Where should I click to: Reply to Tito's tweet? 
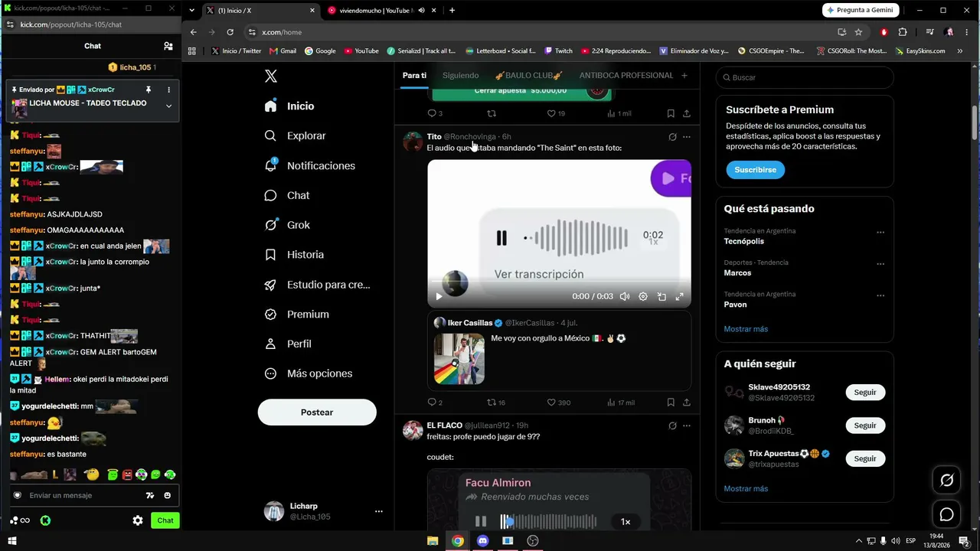click(x=435, y=403)
